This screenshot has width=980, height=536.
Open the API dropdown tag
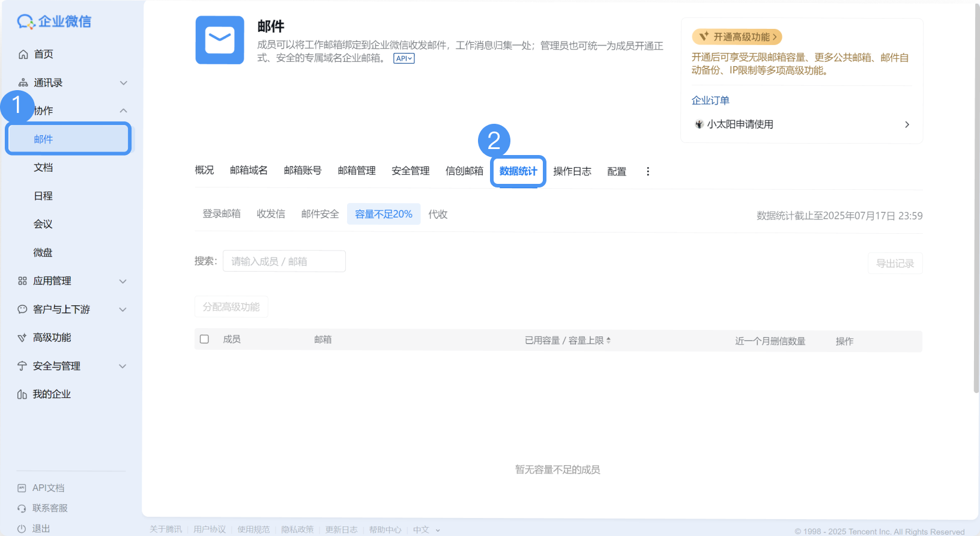404,58
